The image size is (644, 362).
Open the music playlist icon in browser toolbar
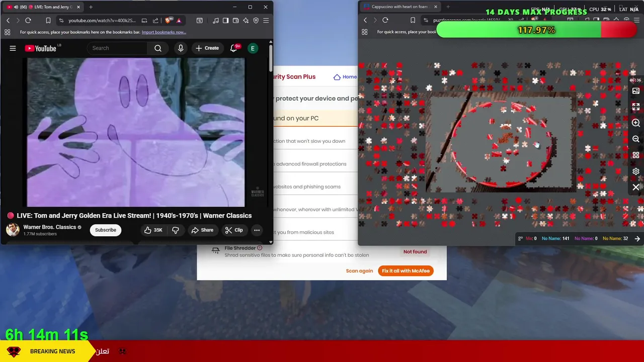[x=216, y=21]
